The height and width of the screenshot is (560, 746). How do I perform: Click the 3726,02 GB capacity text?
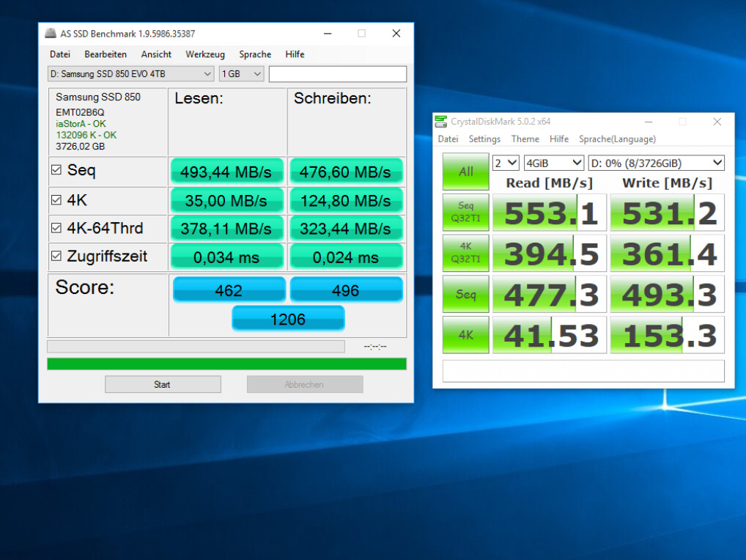[x=81, y=147]
